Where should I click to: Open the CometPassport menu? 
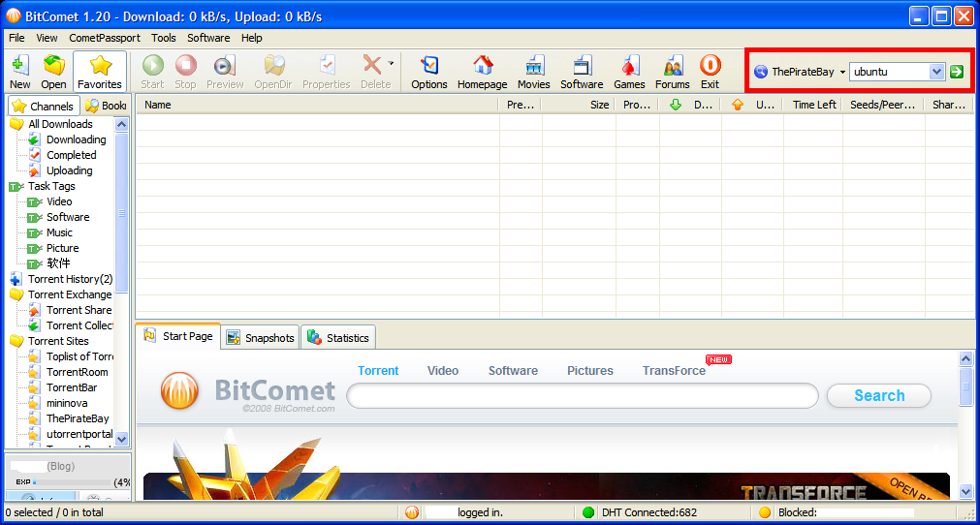[x=105, y=38]
